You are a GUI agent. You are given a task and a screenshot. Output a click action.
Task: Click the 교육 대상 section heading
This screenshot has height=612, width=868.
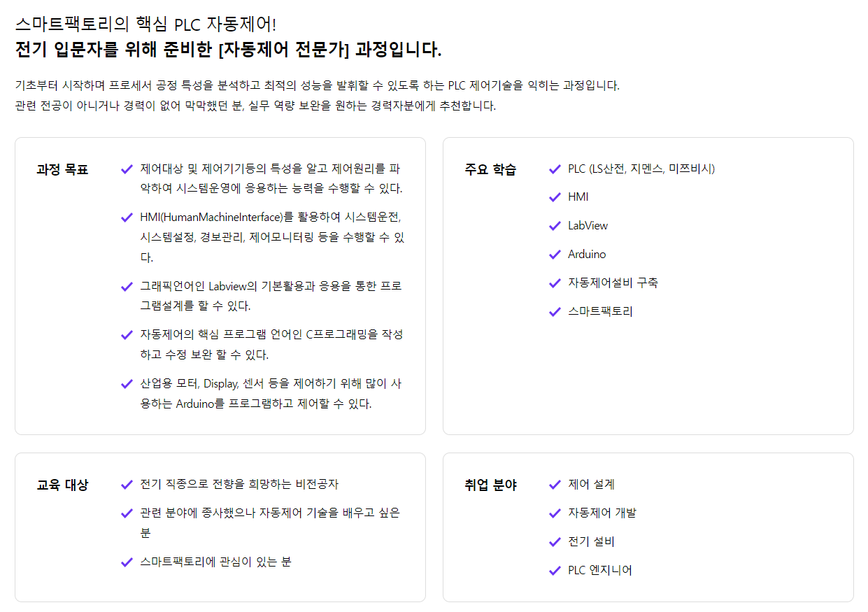click(x=62, y=485)
